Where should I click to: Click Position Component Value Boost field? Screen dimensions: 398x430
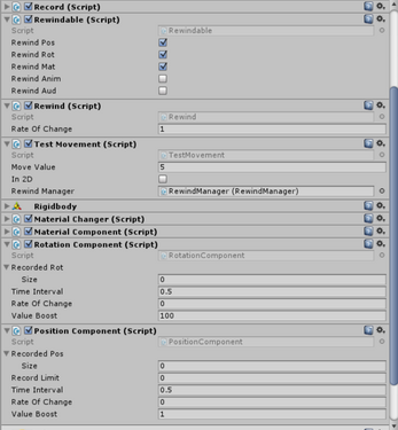[x=272, y=414]
